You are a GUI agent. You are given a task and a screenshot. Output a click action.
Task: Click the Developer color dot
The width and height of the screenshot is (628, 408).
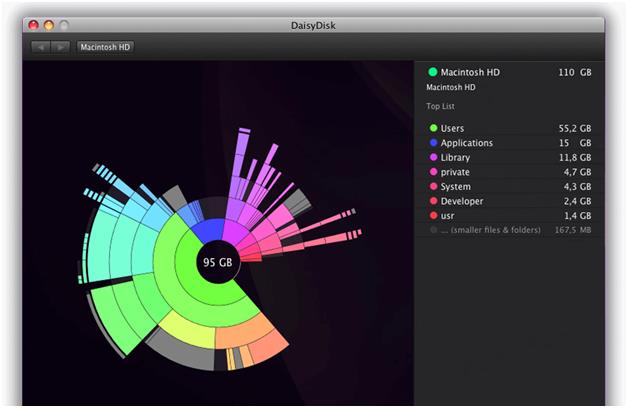(x=433, y=201)
